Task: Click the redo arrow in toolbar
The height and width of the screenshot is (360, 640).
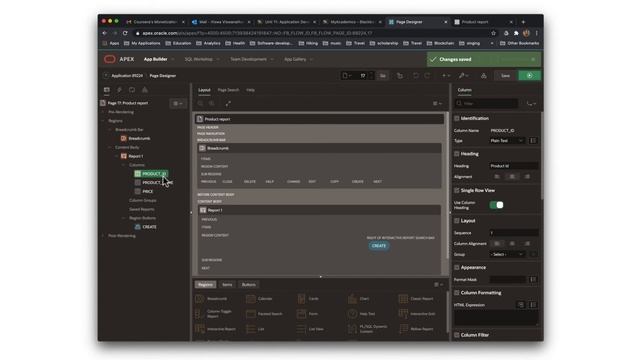Action: tap(427, 76)
